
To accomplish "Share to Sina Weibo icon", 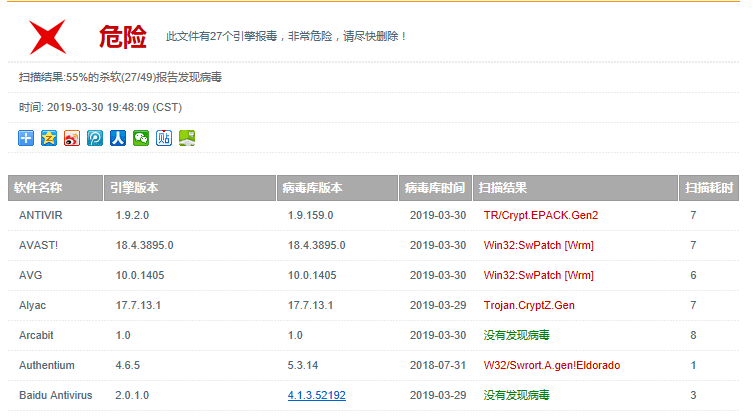I will click(72, 138).
